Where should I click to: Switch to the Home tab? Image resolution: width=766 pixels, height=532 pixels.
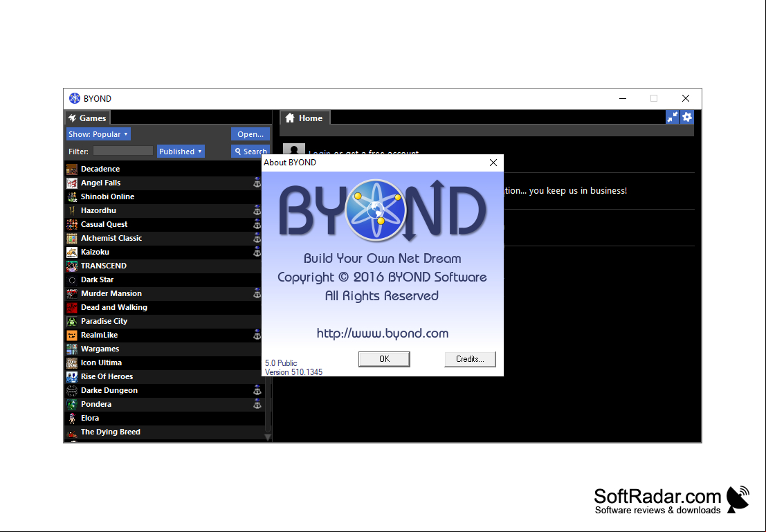[304, 118]
